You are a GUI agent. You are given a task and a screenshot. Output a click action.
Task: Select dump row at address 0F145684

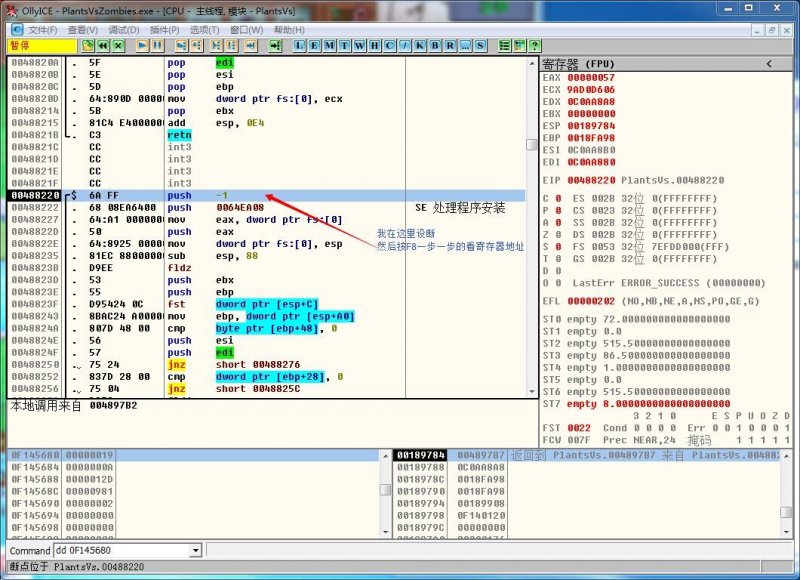(x=194, y=467)
